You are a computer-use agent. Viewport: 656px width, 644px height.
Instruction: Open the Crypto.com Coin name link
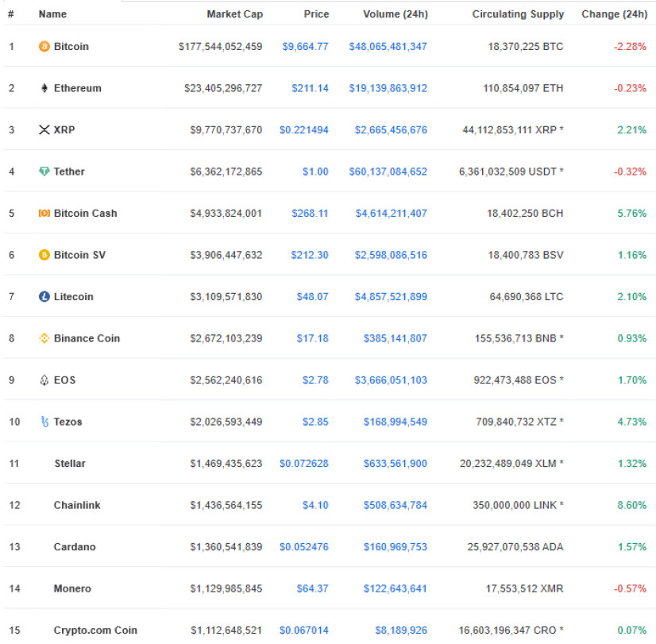click(x=95, y=631)
